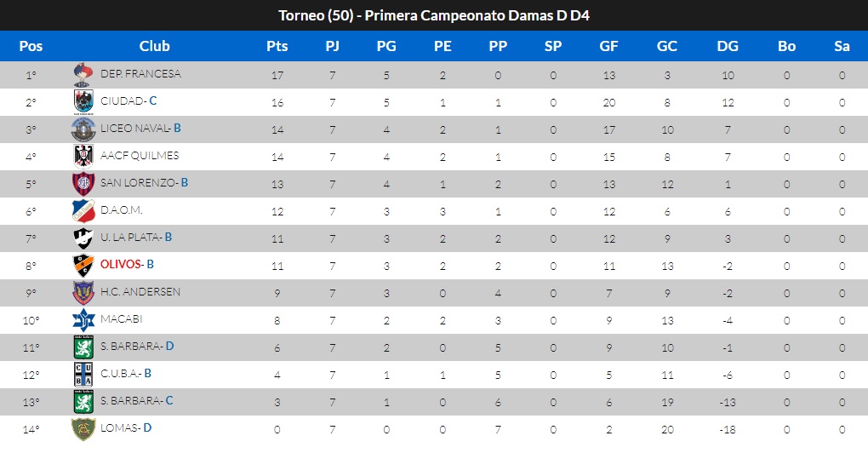
Task: Open the U. LA PLATA- B team link
Action: 136,238
